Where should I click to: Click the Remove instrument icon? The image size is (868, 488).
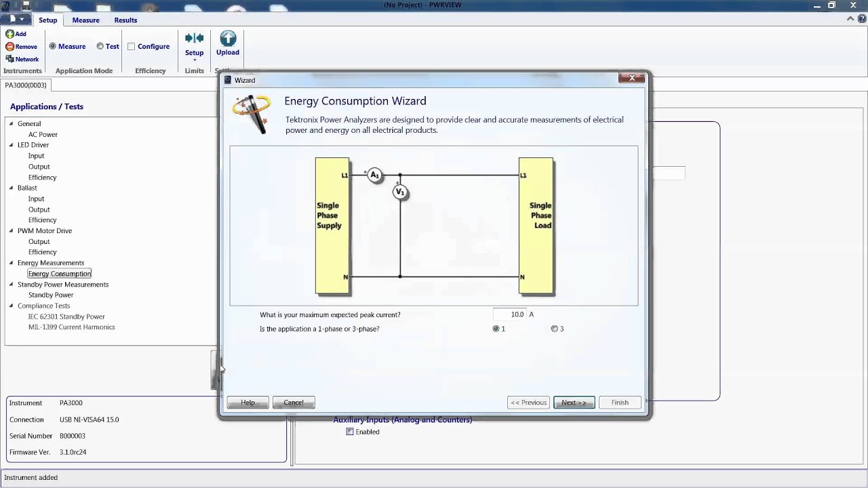point(9,47)
